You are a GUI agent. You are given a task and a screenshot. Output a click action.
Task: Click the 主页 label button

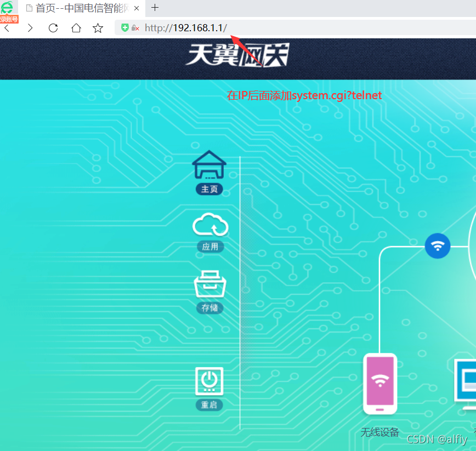209,189
